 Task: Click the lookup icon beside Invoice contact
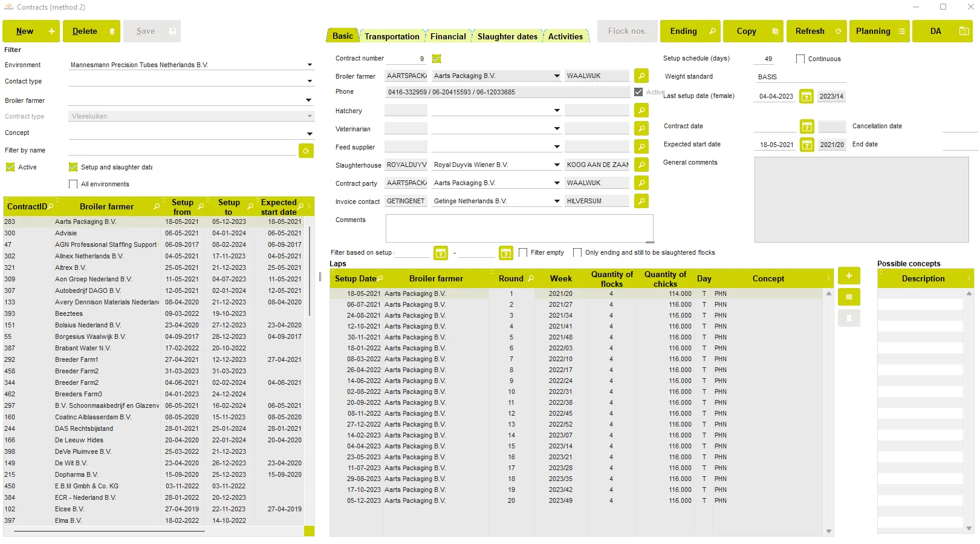coord(641,202)
